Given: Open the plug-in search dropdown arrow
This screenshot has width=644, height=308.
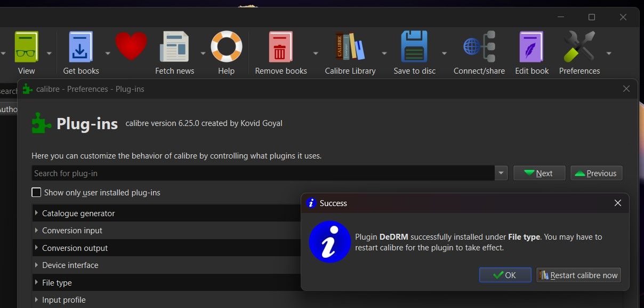Looking at the screenshot, I should click(x=501, y=172).
